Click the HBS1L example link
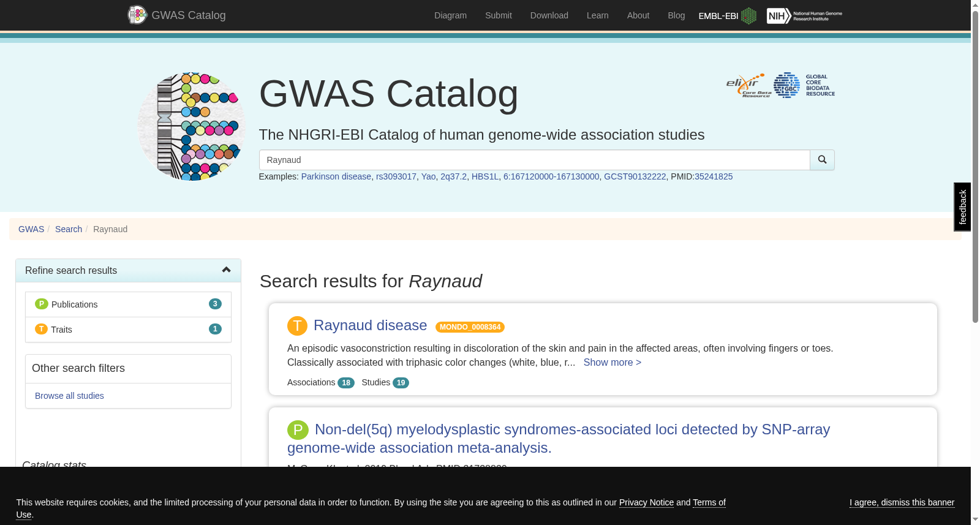 point(485,176)
